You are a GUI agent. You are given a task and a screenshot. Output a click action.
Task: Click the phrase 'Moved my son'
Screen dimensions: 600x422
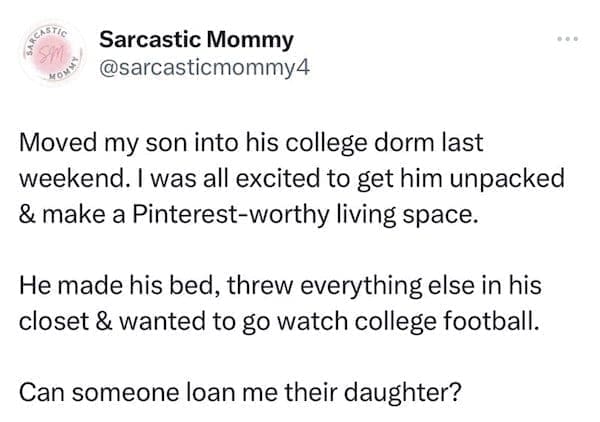[89, 144]
